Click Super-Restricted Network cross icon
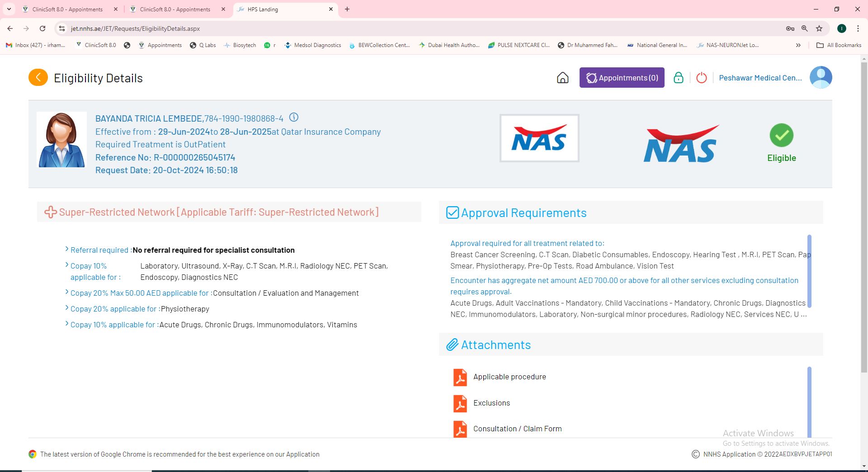The height and width of the screenshot is (472, 868). point(50,212)
